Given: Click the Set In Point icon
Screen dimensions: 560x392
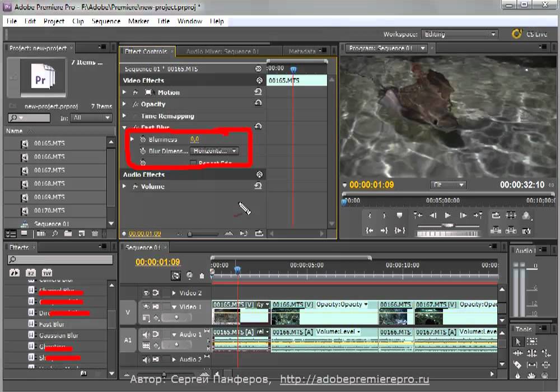Looking at the screenshot, I should [x=369, y=215].
